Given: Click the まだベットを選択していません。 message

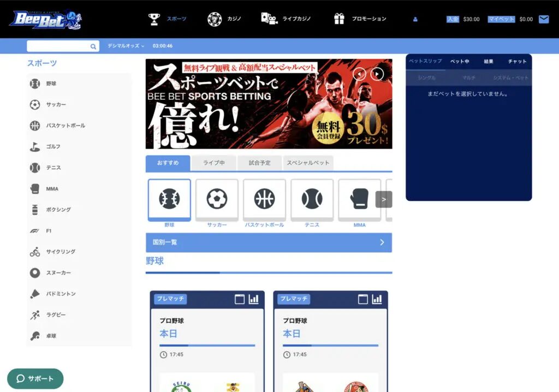Looking at the screenshot, I should point(468,94).
